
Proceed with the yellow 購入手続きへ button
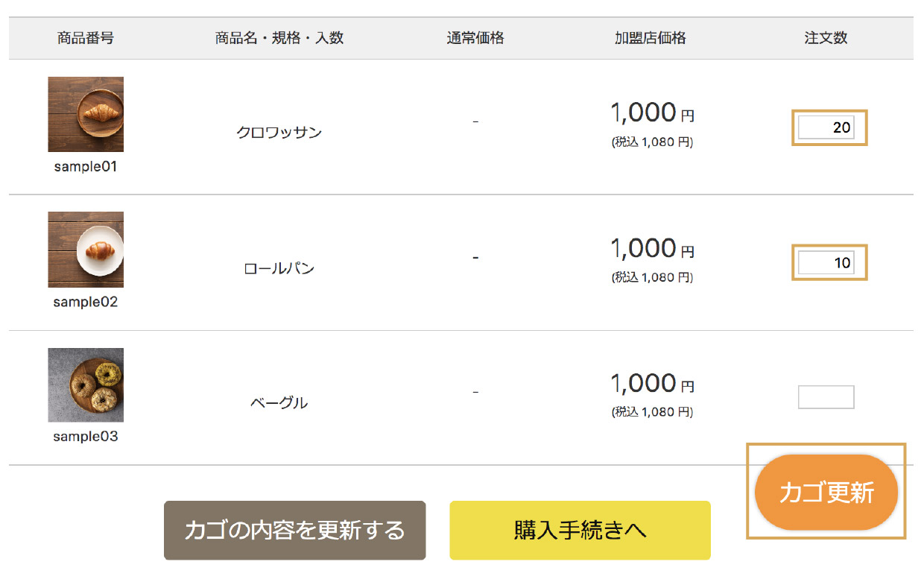580,530
